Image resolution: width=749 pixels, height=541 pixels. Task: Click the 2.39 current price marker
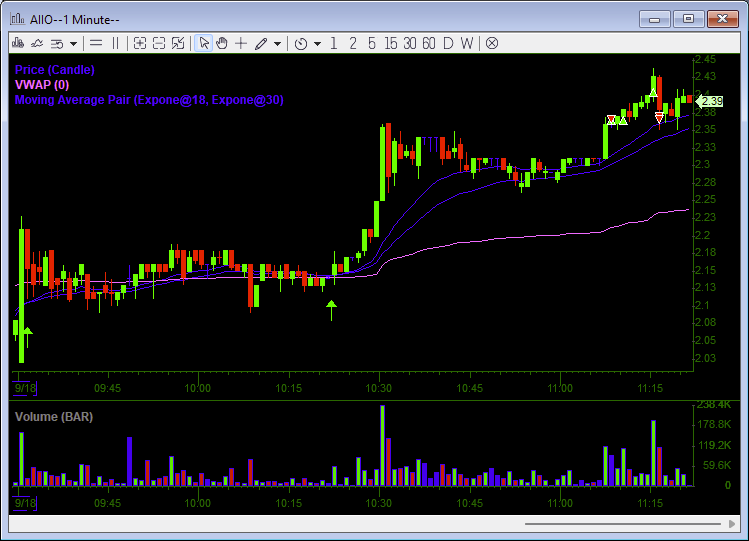709,101
